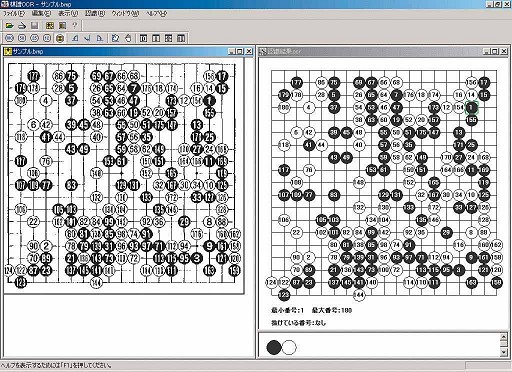Click the down arrow of the stone panel scrollbar
The height and width of the screenshot is (372, 512).
click(x=504, y=352)
